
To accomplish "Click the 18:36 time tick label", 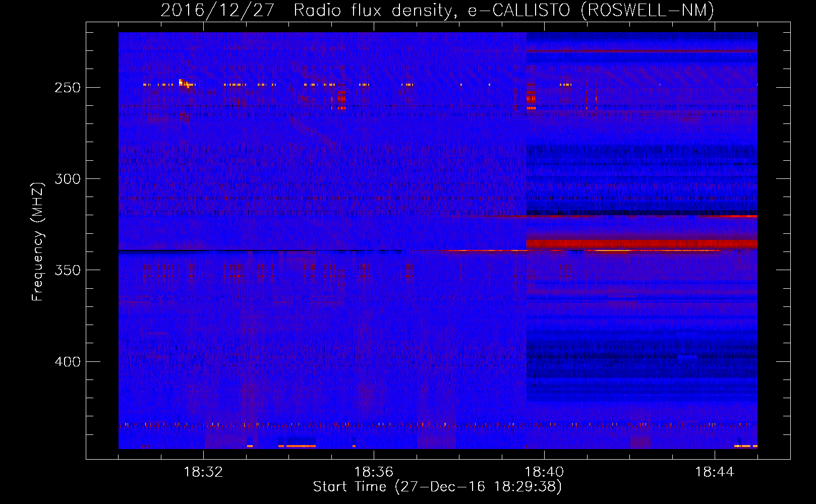I will [374, 472].
